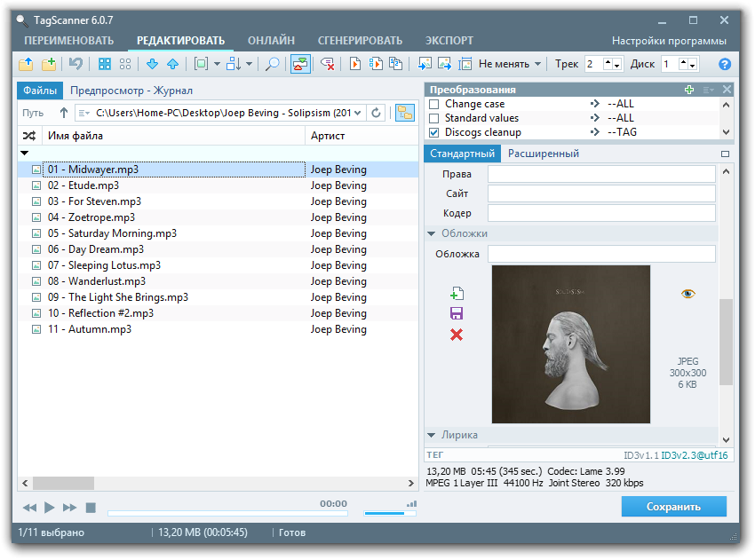755x560 pixels.
Task: Click green add cover file icon
Action: point(457,294)
